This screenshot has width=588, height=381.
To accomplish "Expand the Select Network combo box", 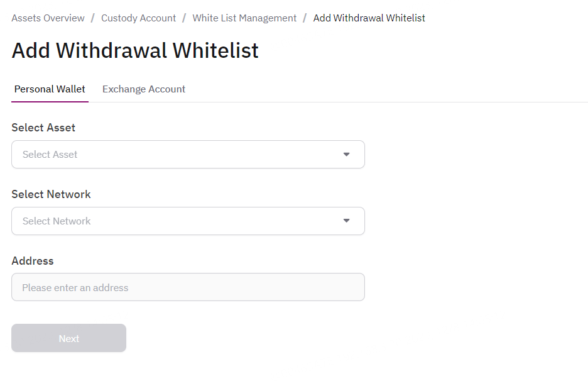I will pyautogui.click(x=176, y=221).
